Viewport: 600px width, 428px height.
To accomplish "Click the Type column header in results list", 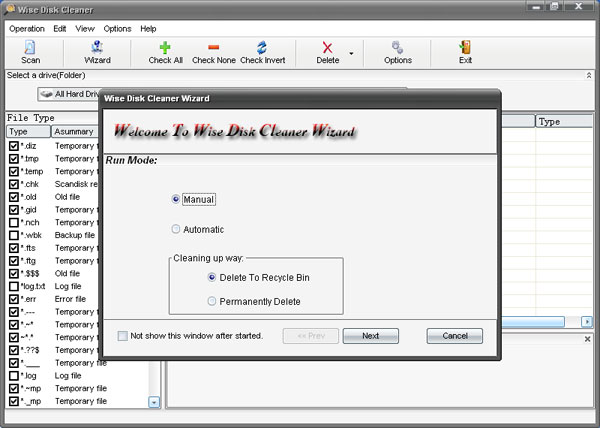I will pyautogui.click(x=564, y=122).
